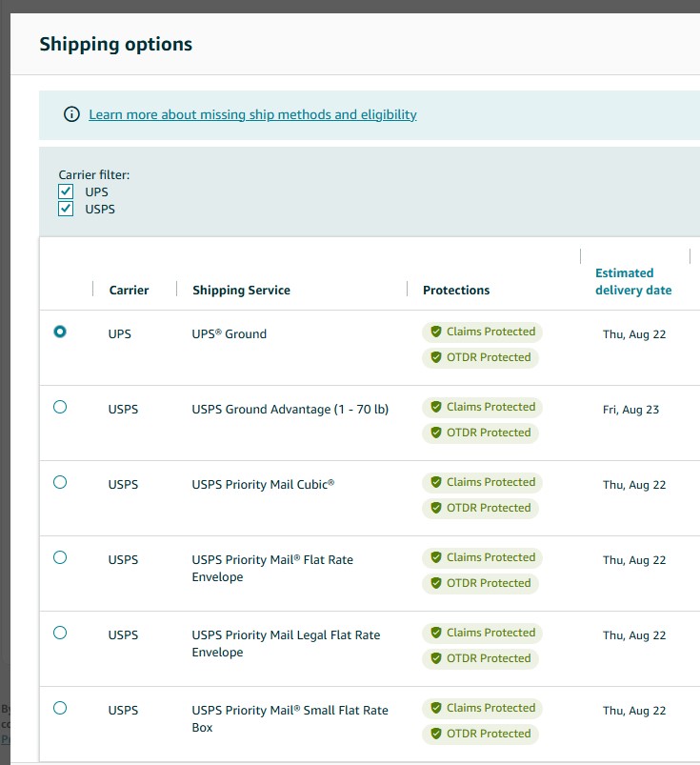
Task: Click Claims Protected badge in USPS Ground Advantage row
Action: point(483,407)
